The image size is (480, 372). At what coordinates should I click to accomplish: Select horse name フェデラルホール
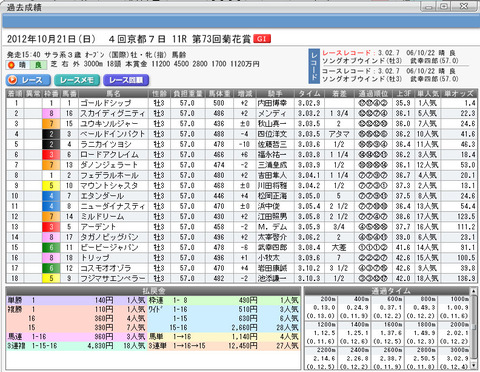(109, 176)
